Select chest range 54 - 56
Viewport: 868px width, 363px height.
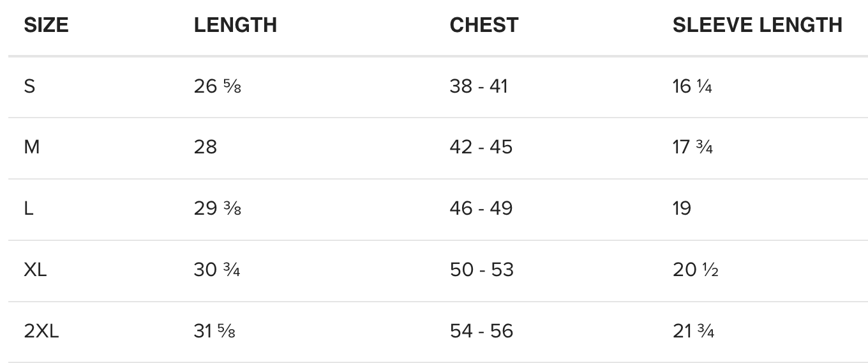pyautogui.click(x=481, y=332)
